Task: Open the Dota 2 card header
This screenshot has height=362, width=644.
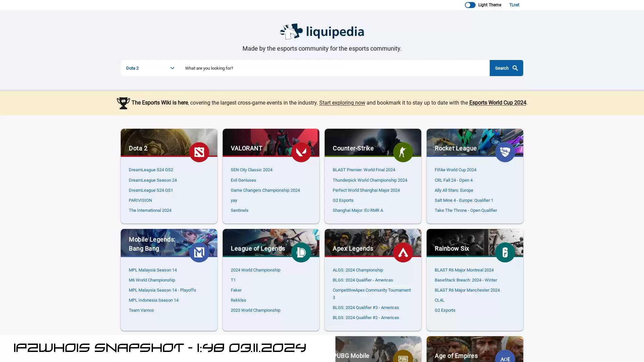Action: pyautogui.click(x=169, y=143)
